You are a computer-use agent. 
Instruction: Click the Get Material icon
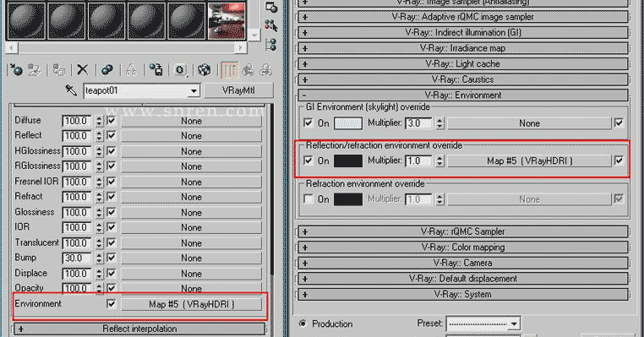click(x=16, y=70)
